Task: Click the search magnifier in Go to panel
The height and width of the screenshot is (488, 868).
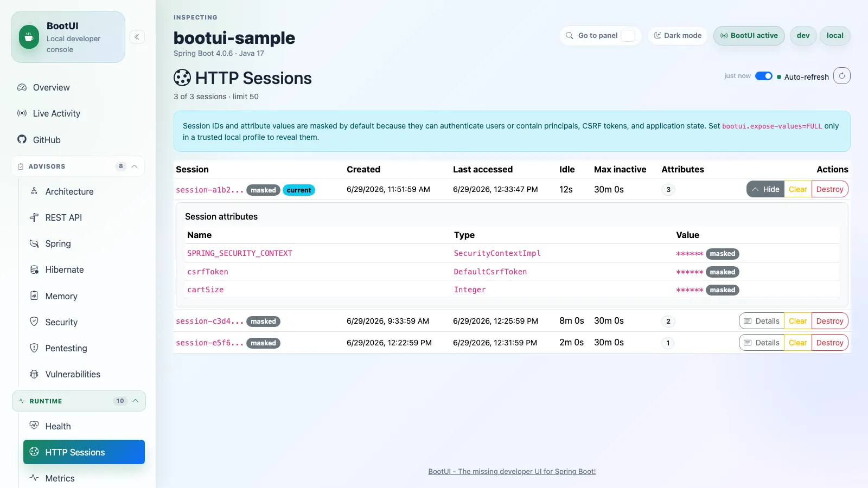Action: (x=570, y=36)
